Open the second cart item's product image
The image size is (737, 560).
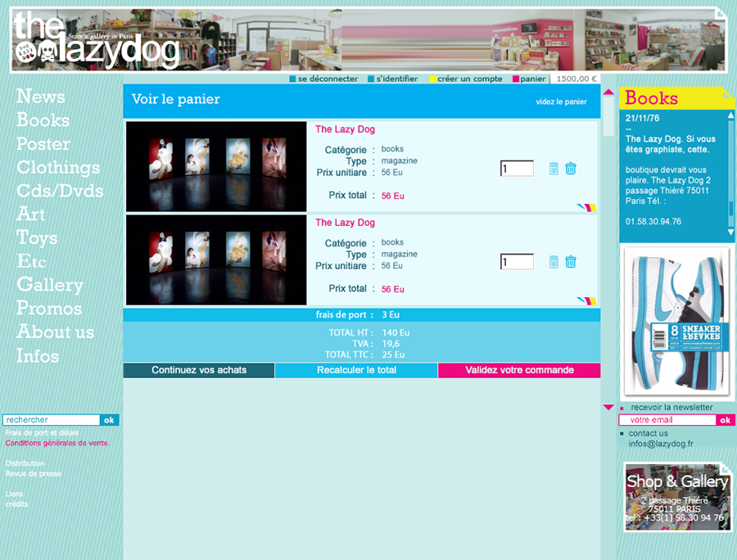216,260
